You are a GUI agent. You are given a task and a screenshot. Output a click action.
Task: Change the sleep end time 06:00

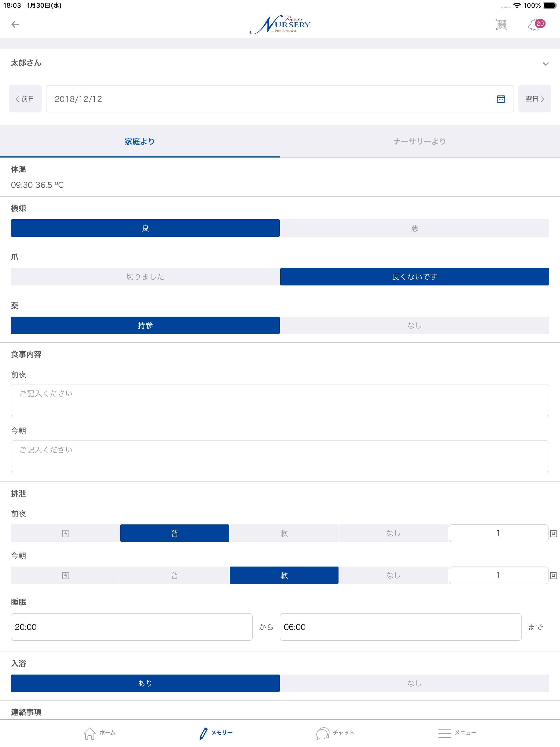tap(401, 627)
